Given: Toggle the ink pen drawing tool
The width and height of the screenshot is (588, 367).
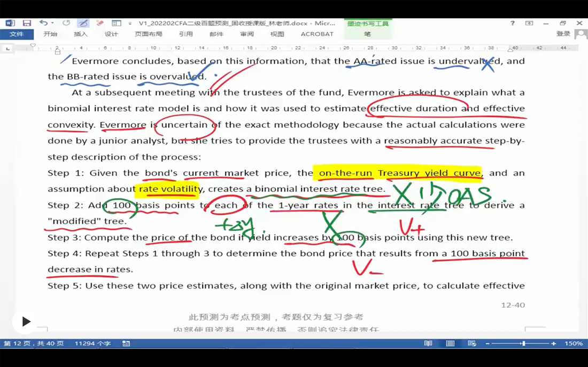Looking at the screenshot, I should point(83,24).
